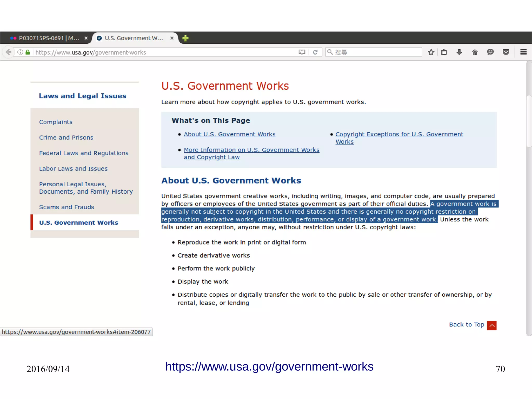Screen dimensions: 532x399
Task: Open Laws and Legal Issues heading link
Action: [x=82, y=96]
